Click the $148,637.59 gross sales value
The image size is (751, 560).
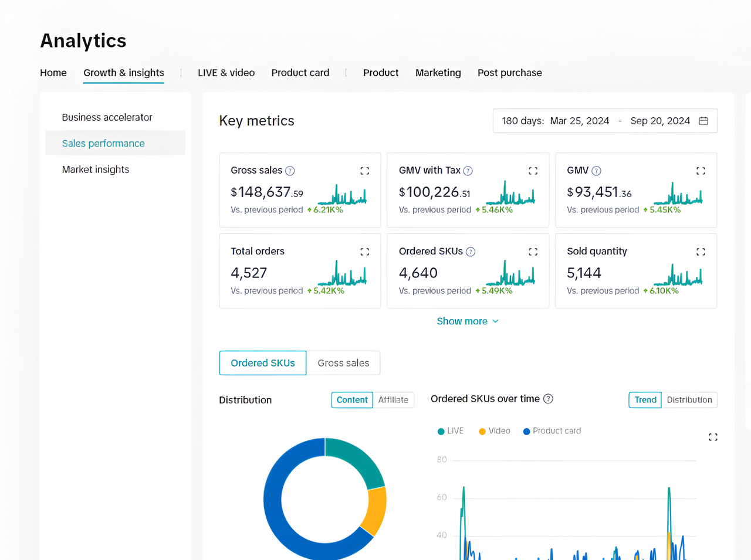pyautogui.click(x=267, y=192)
